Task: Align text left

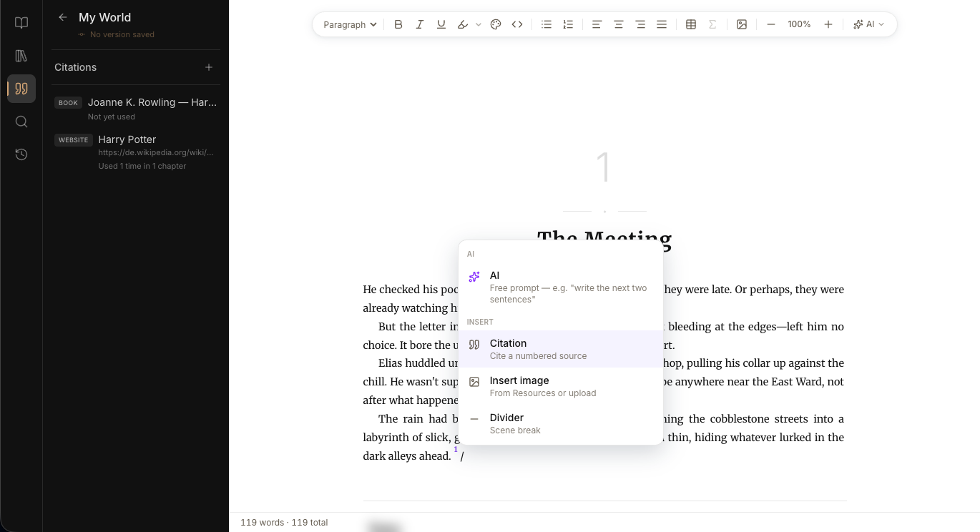Action: coord(597,24)
